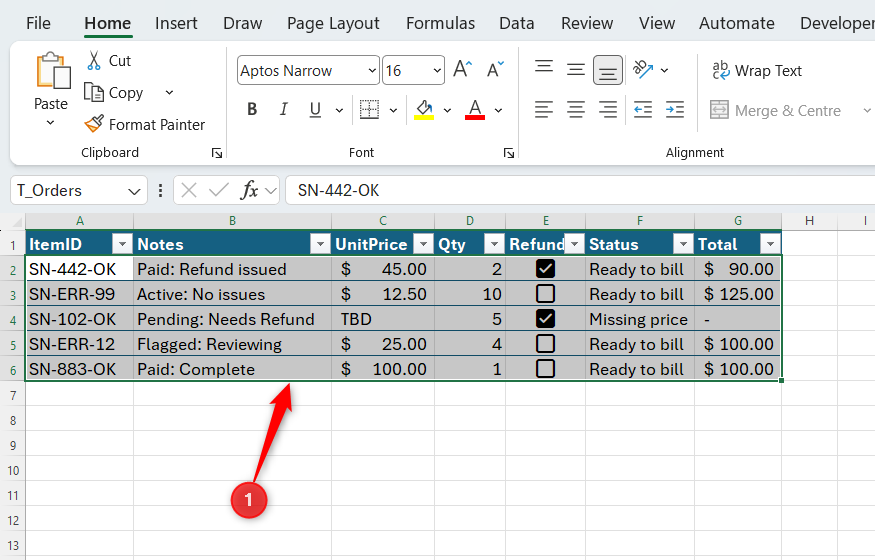Viewport: 875px width, 560px height.
Task: Switch to the Page Layout tab
Action: 333,23
